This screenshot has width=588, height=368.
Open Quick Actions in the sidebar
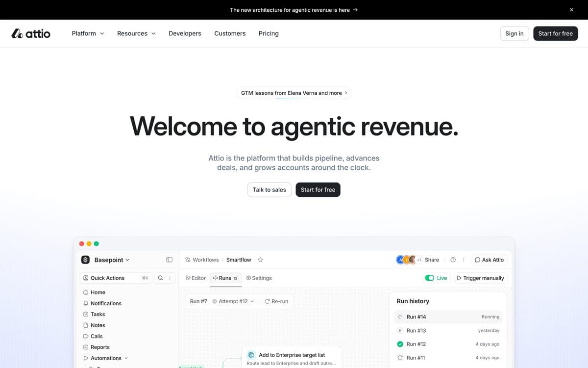click(116, 278)
